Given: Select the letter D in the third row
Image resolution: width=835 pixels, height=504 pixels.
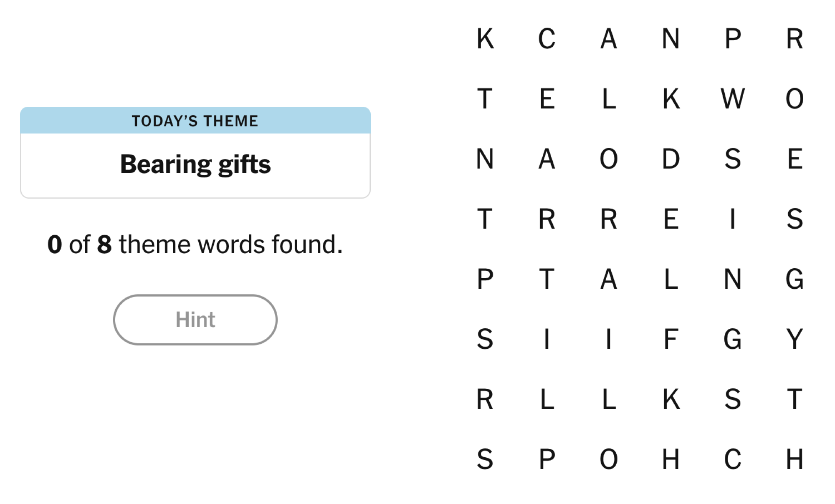Looking at the screenshot, I should click(672, 161).
